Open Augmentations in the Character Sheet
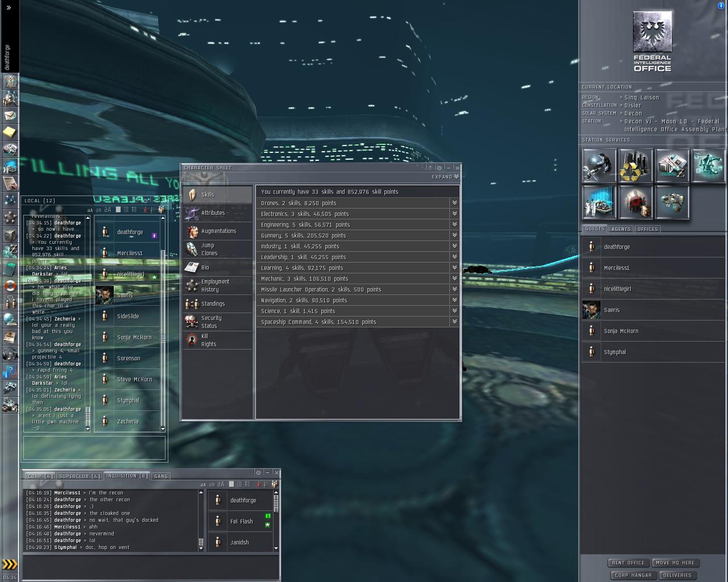 [217, 231]
